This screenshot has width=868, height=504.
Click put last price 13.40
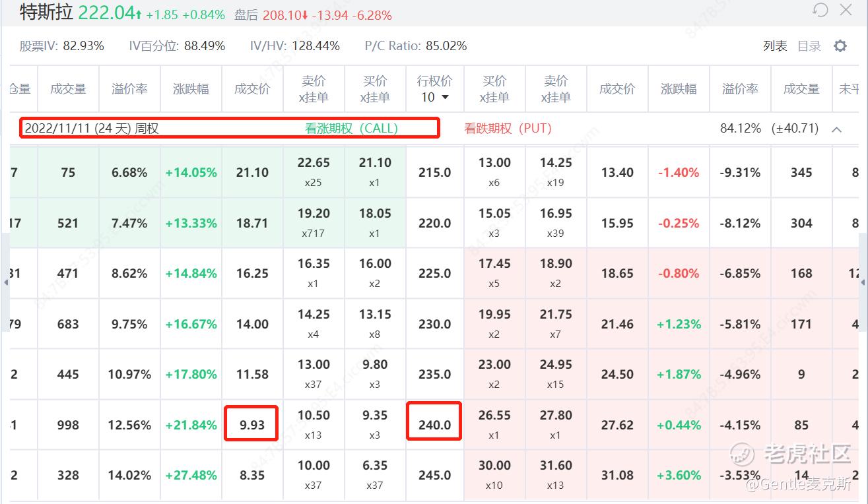tap(617, 173)
